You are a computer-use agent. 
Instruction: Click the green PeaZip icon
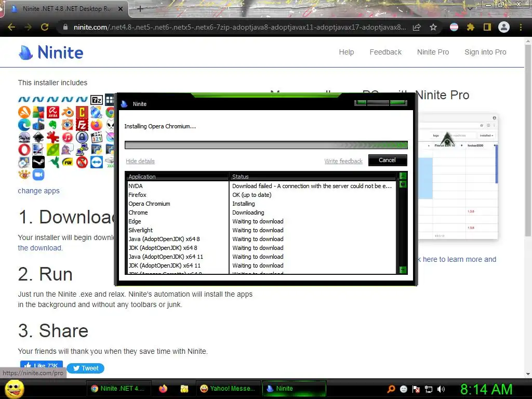(53, 150)
